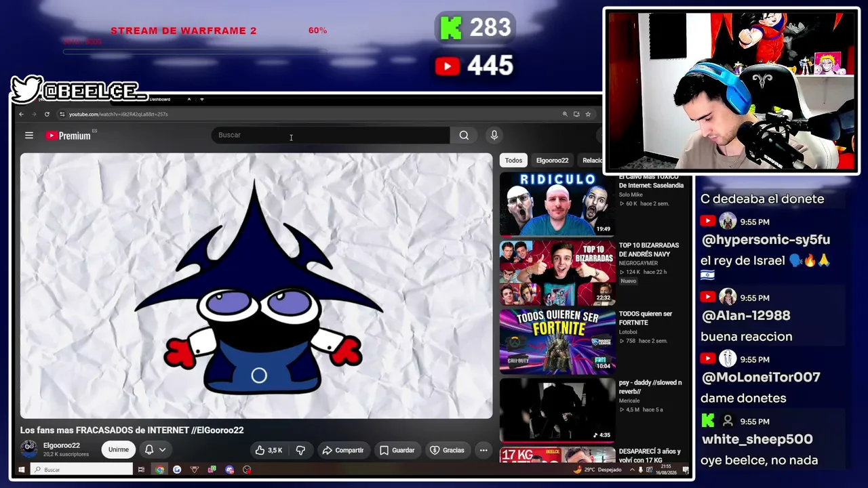
Task: Click the Windows taskbar search box
Action: pos(82,470)
